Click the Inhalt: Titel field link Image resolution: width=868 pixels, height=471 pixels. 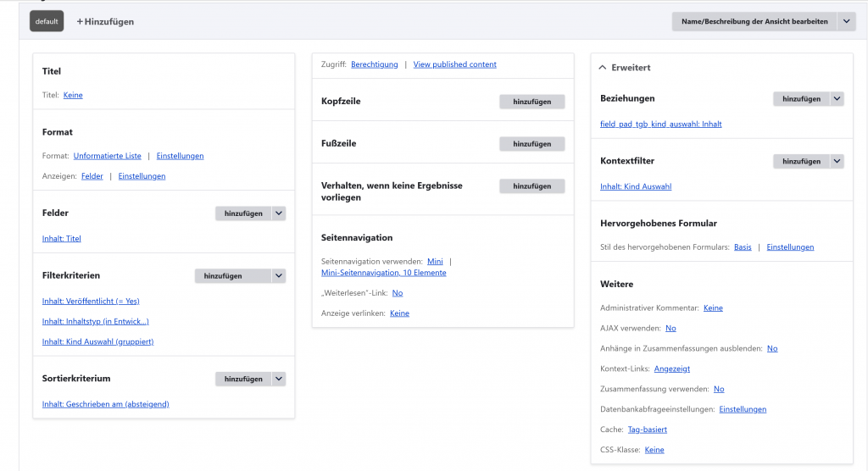(x=62, y=239)
